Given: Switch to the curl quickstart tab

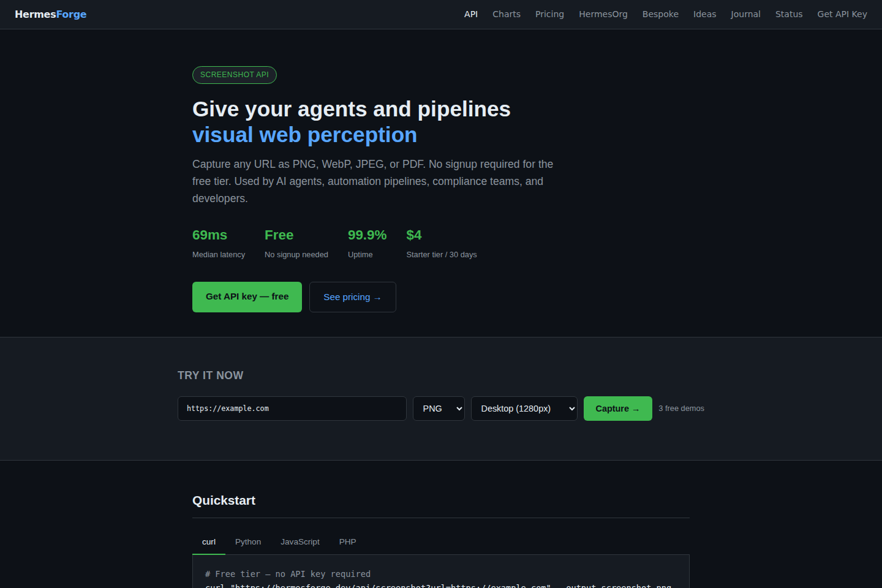Looking at the screenshot, I should point(209,542).
